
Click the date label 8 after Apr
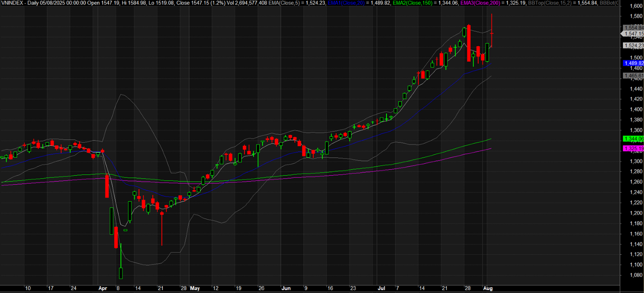118,288
